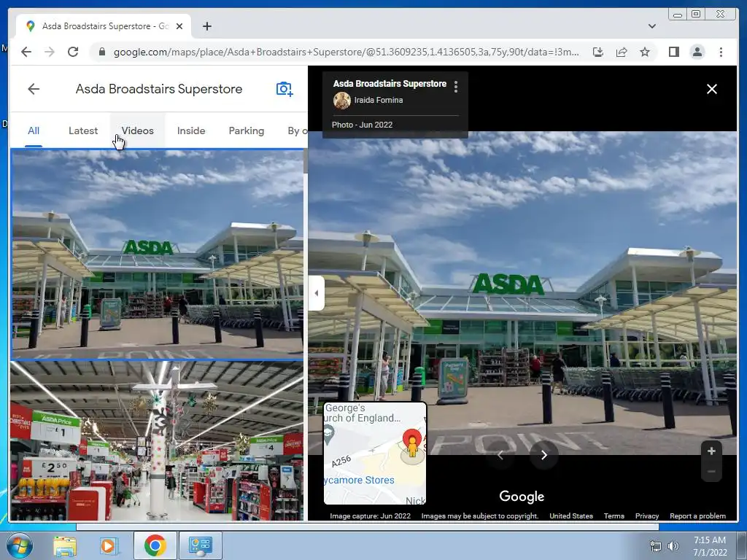Screen dimensions: 747x560
Task: Open Terms link in footer
Action: 614,516
